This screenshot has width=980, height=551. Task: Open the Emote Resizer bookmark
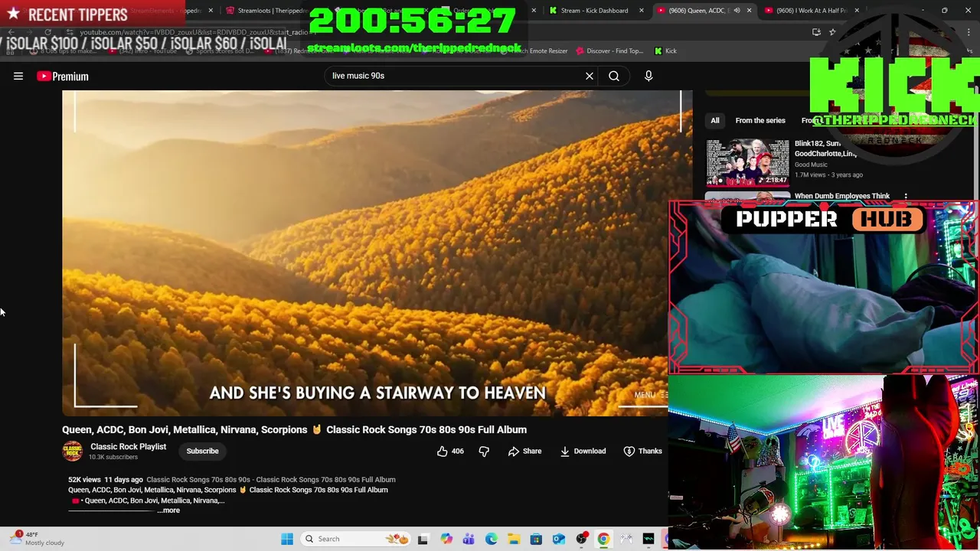coord(537,51)
